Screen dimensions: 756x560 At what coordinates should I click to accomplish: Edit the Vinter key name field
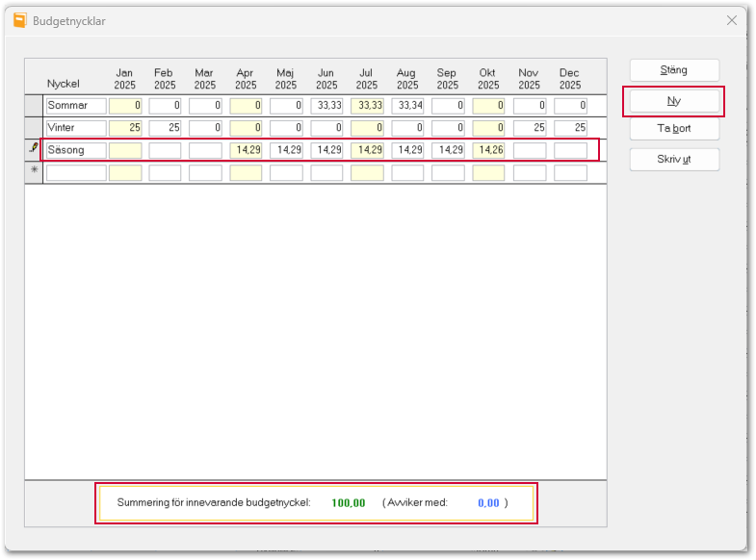coord(76,128)
